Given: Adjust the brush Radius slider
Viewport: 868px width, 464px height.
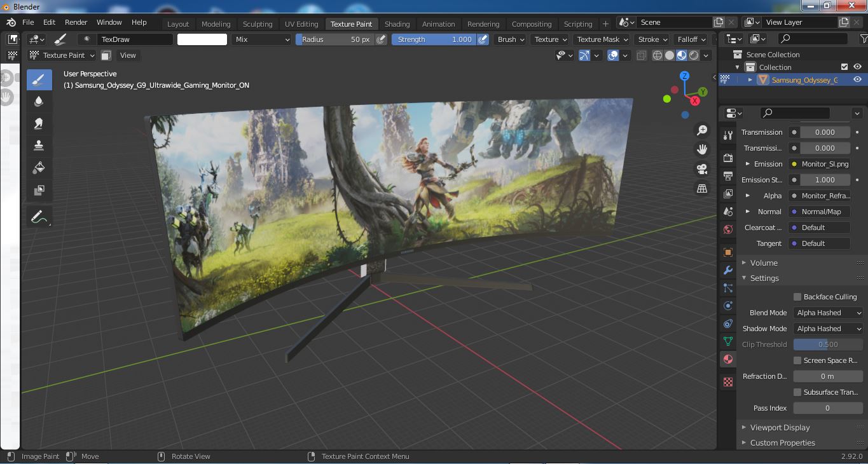Looking at the screenshot, I should click(x=334, y=39).
